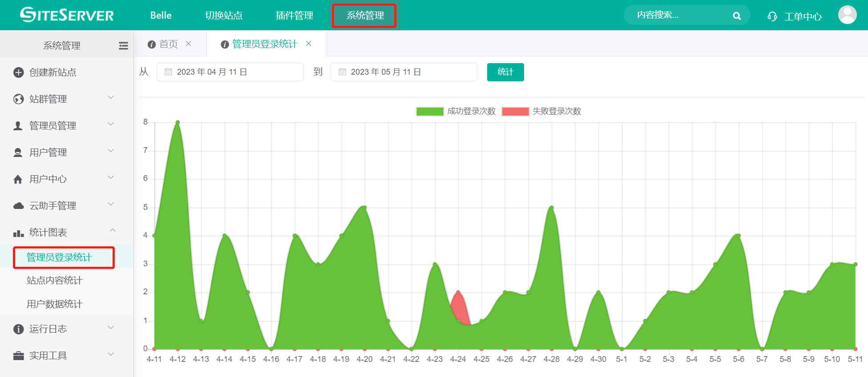Open 站点内容统计 in the sidebar
868x377 pixels.
[x=54, y=281]
